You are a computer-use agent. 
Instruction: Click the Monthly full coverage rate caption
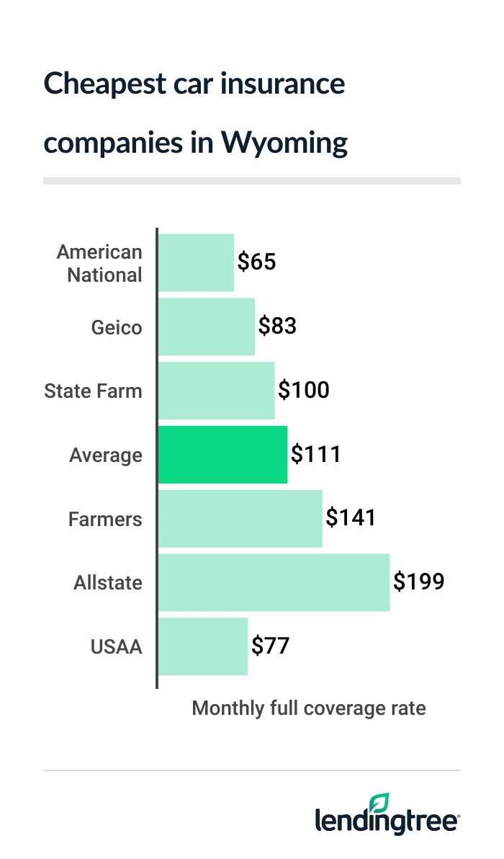[x=309, y=708]
